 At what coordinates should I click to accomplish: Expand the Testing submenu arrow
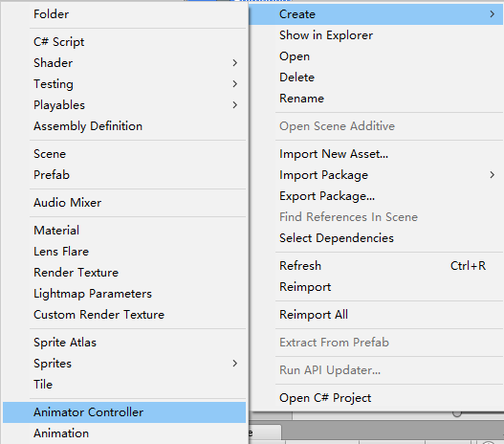pyautogui.click(x=235, y=84)
